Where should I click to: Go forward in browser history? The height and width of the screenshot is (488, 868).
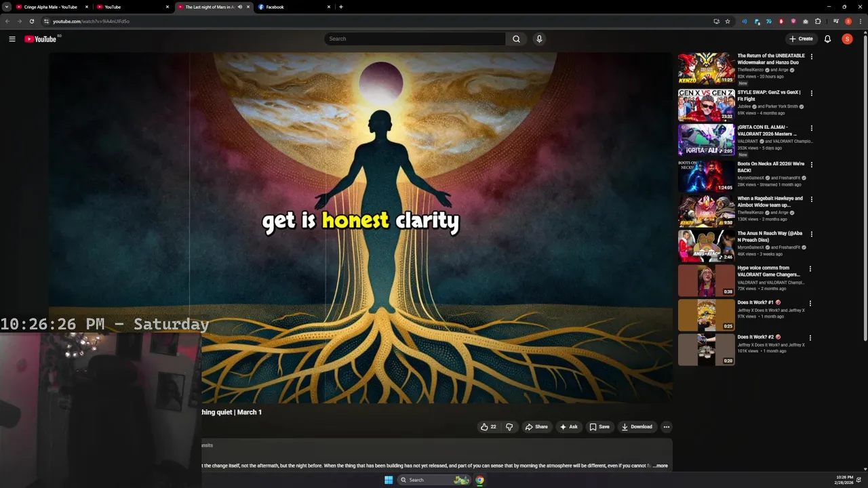[19, 21]
